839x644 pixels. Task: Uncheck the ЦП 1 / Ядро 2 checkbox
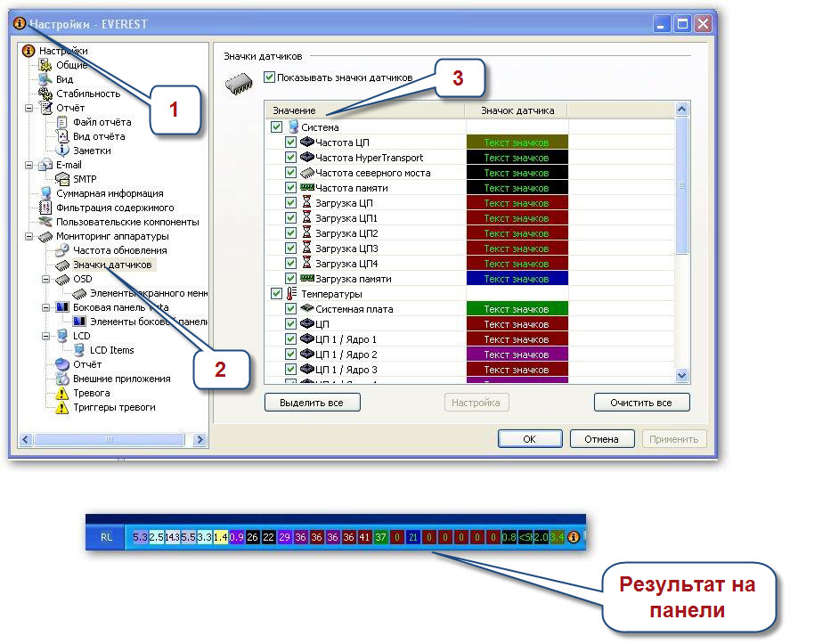click(290, 355)
